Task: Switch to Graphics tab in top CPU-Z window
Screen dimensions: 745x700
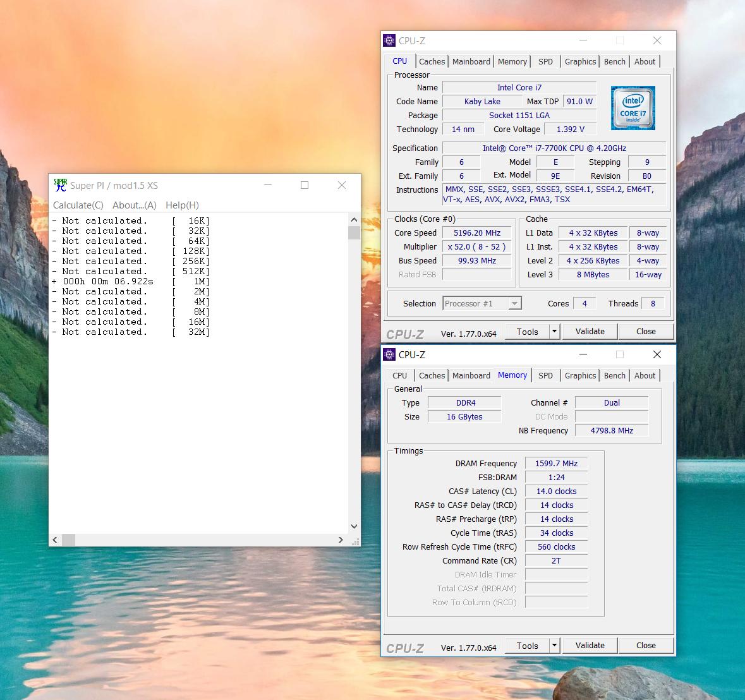Action: [580, 61]
